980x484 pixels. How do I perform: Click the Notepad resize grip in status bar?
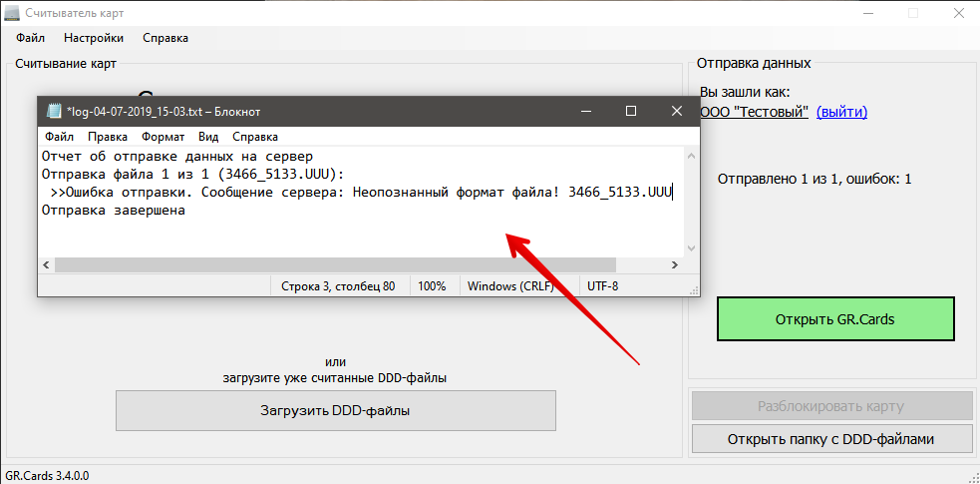694,290
